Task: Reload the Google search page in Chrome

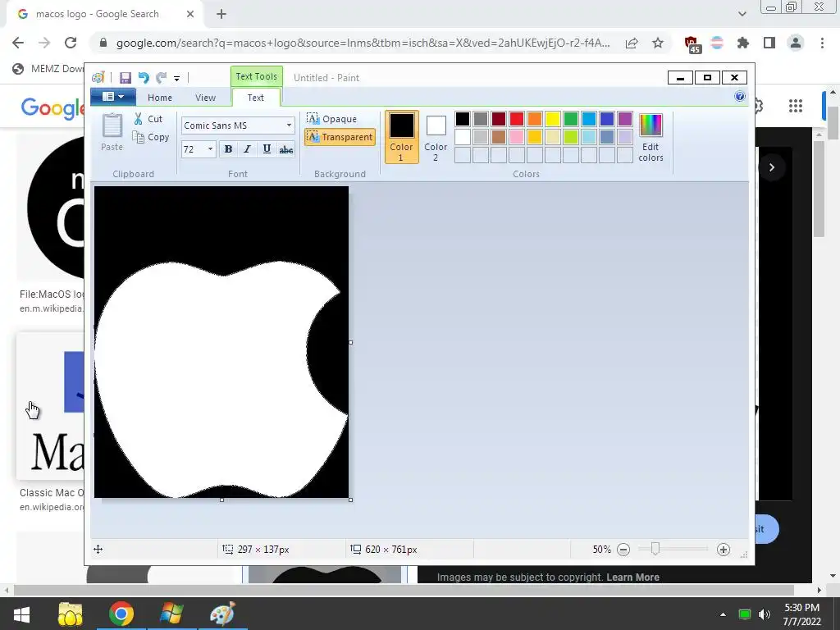Action: click(71, 43)
